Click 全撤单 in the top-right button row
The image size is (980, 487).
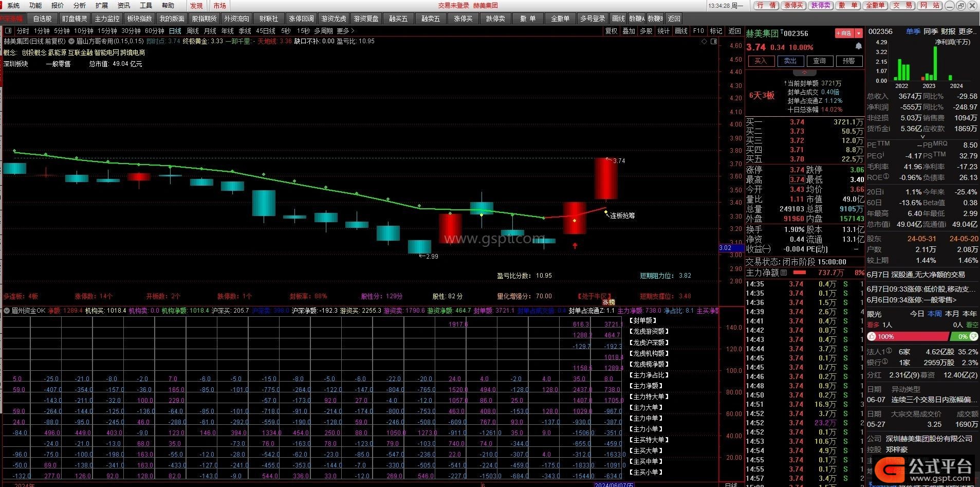click(x=875, y=5)
